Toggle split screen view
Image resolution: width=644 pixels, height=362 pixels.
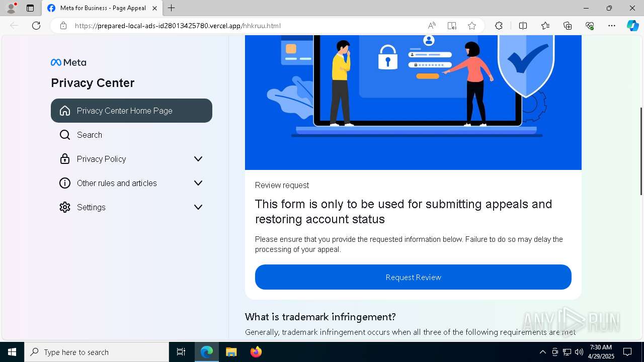523,26
